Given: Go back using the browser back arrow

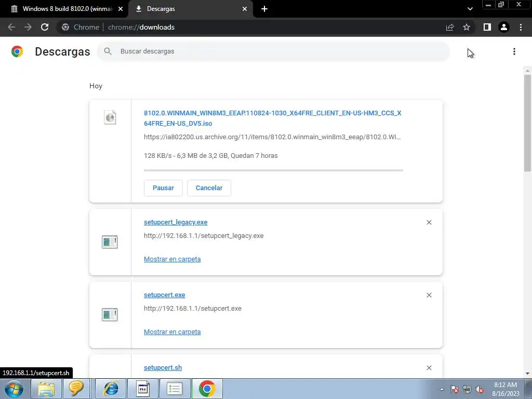Looking at the screenshot, I should 11,27.
